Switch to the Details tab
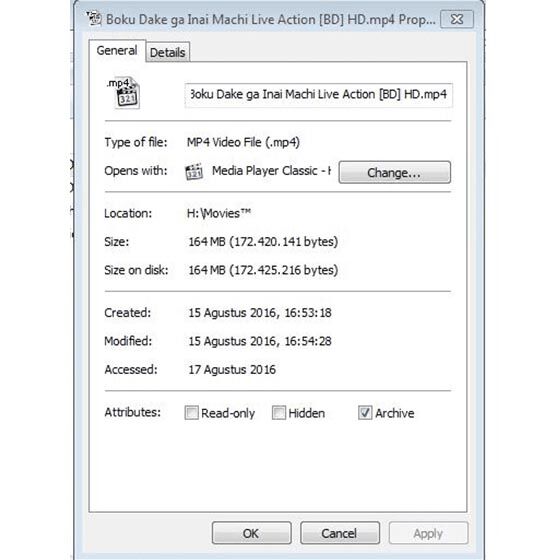 pos(168,52)
